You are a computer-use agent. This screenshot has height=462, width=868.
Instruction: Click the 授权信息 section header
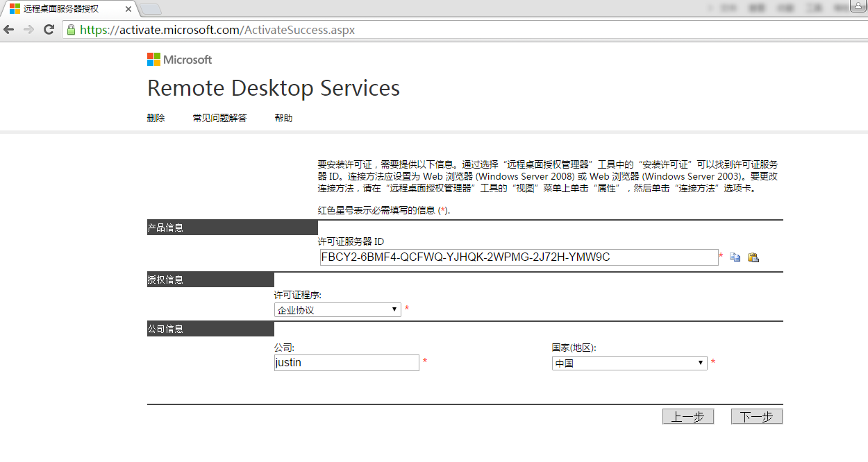click(x=210, y=280)
